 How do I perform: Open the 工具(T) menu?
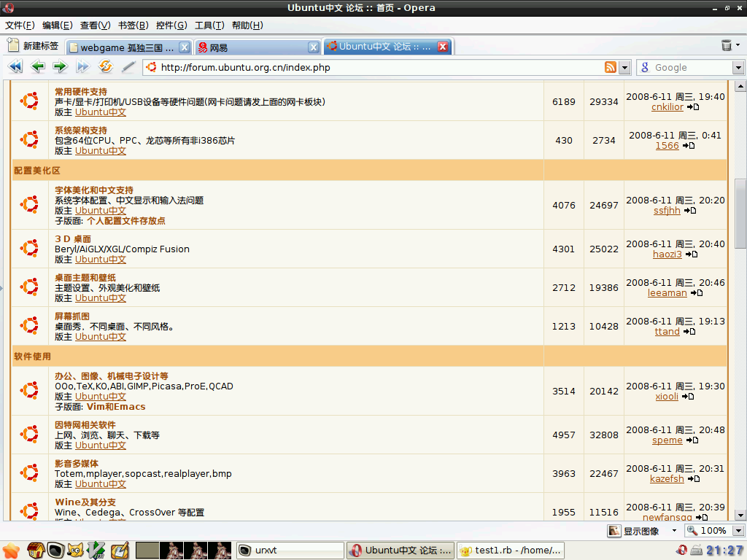(209, 26)
